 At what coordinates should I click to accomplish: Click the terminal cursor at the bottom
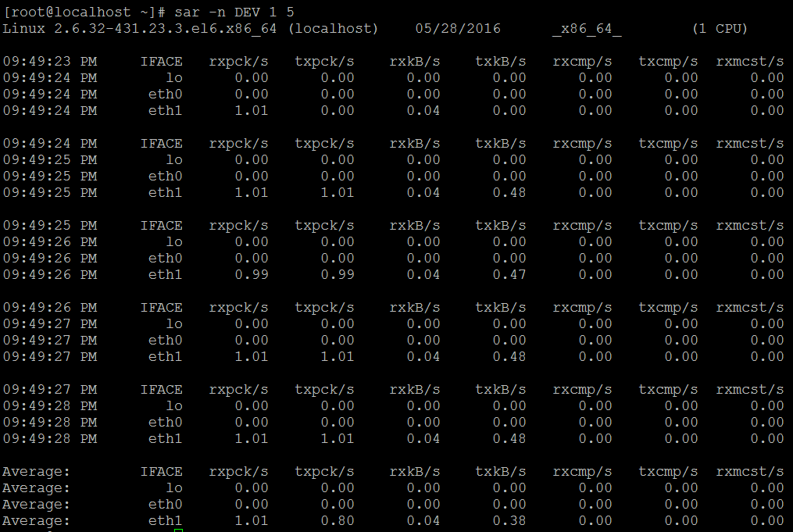click(x=178, y=530)
